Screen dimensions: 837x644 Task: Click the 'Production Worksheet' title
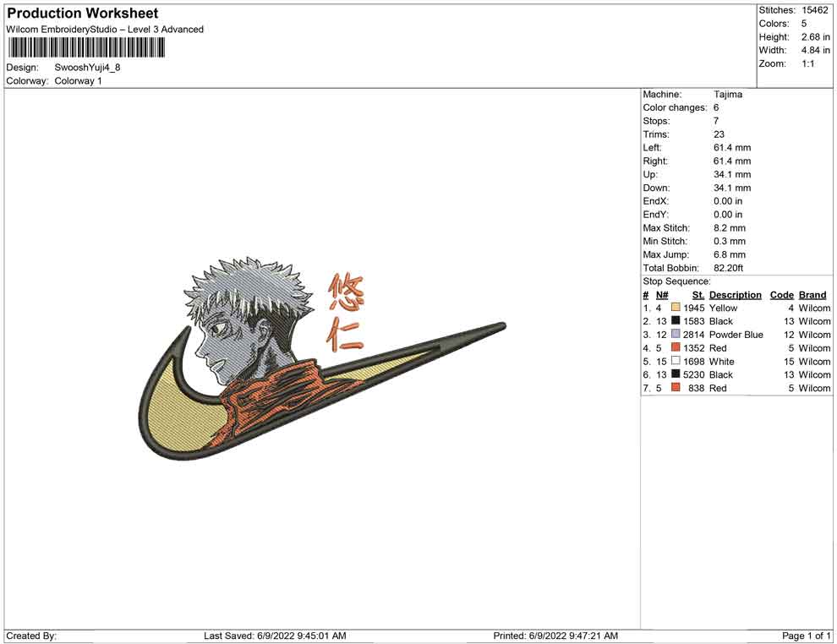83,13
